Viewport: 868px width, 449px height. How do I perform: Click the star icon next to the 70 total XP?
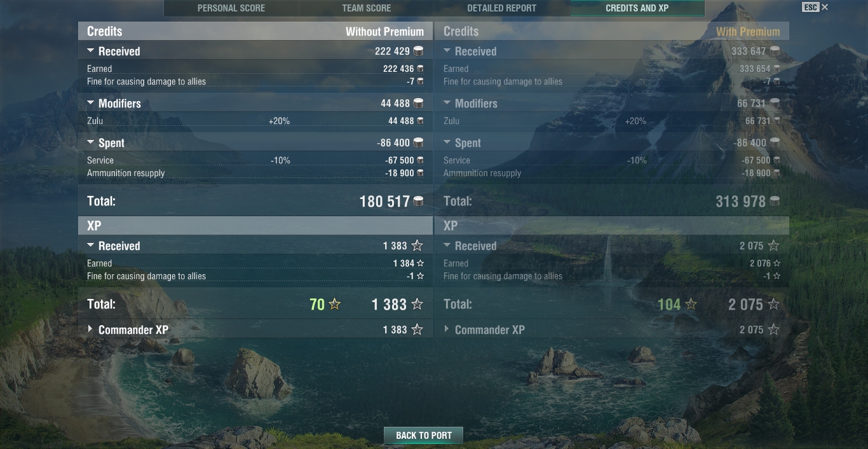click(x=334, y=304)
